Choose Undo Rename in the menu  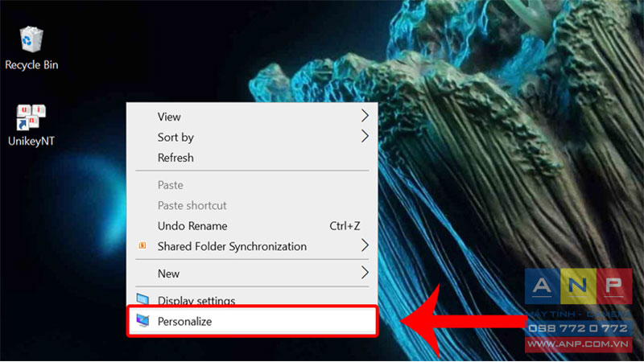[x=252, y=226]
